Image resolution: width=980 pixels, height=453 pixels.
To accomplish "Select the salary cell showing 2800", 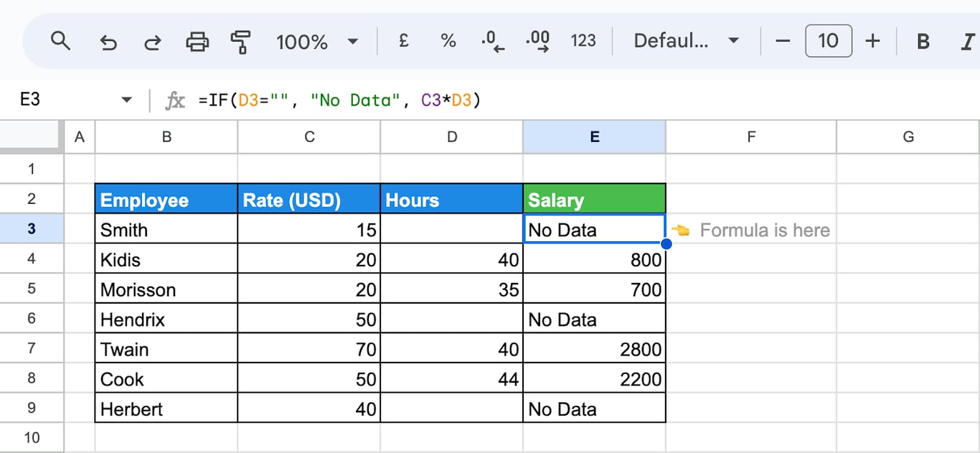I will (x=595, y=348).
